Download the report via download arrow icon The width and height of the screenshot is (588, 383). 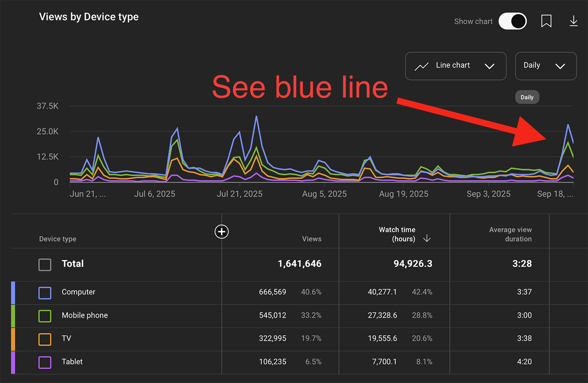(573, 21)
